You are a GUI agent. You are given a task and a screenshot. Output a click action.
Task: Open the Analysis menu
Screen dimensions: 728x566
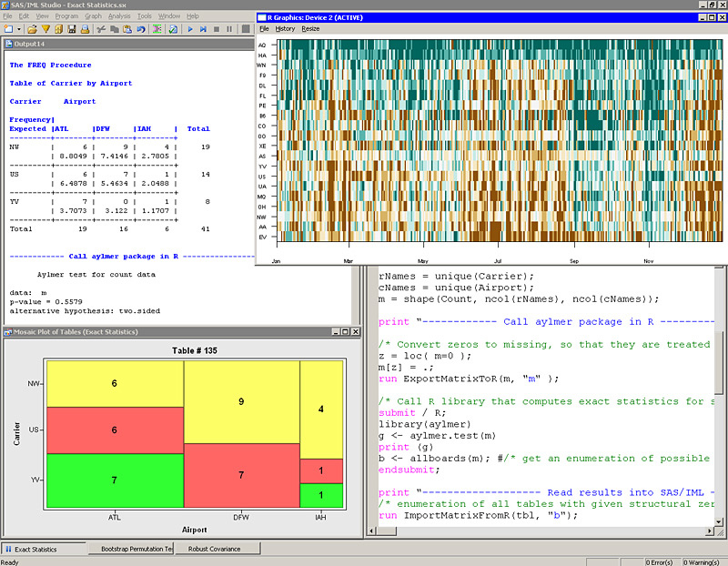point(119,16)
